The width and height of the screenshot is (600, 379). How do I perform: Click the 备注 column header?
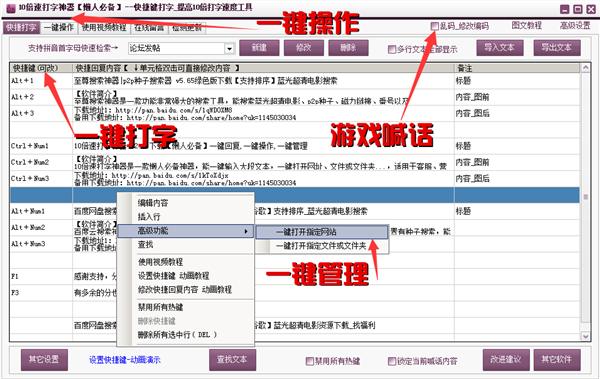[x=517, y=68]
